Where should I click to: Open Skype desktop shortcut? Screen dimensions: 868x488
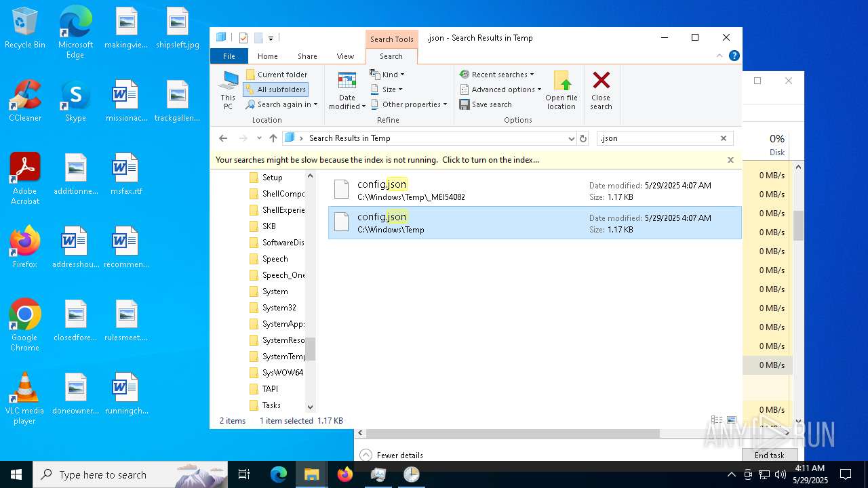[x=75, y=102]
